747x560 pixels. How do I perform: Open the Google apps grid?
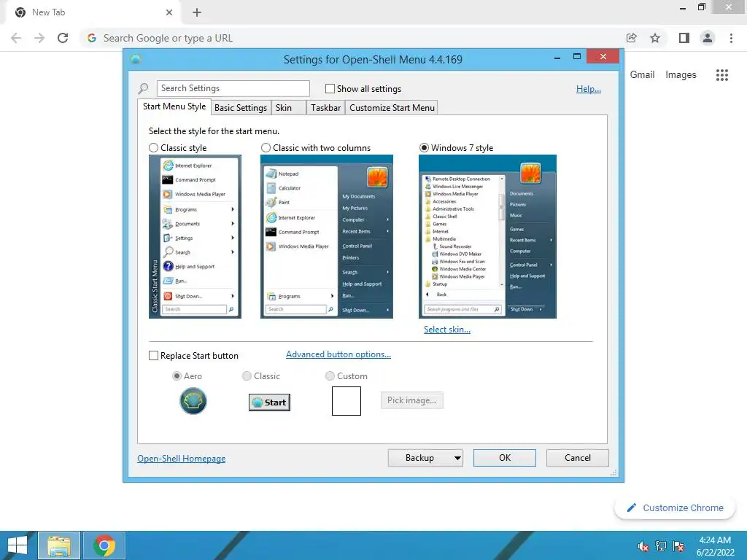coord(721,75)
